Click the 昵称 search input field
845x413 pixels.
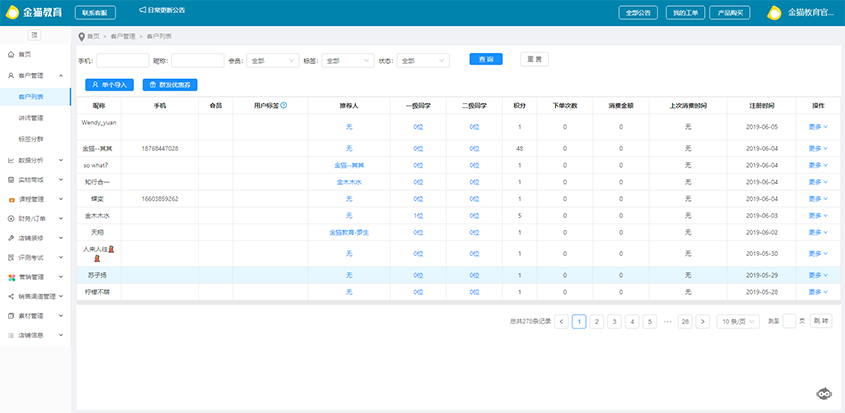[197, 60]
